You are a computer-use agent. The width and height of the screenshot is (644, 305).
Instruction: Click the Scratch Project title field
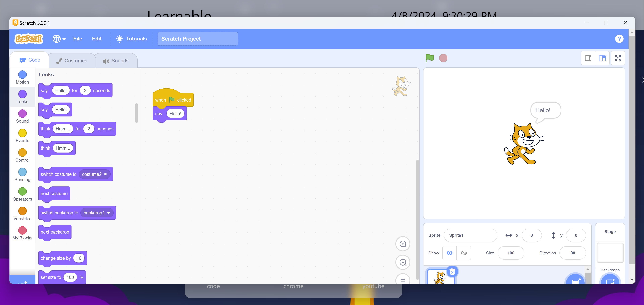point(197,39)
